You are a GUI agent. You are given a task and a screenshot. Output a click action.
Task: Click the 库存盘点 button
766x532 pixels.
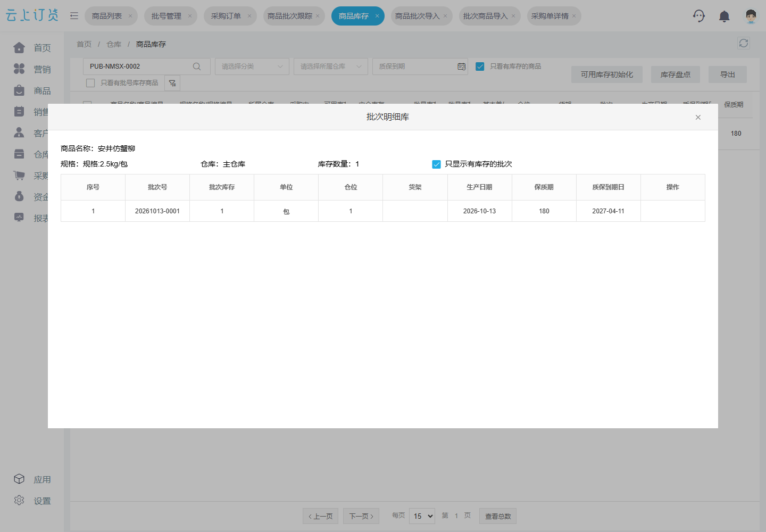pyautogui.click(x=676, y=74)
